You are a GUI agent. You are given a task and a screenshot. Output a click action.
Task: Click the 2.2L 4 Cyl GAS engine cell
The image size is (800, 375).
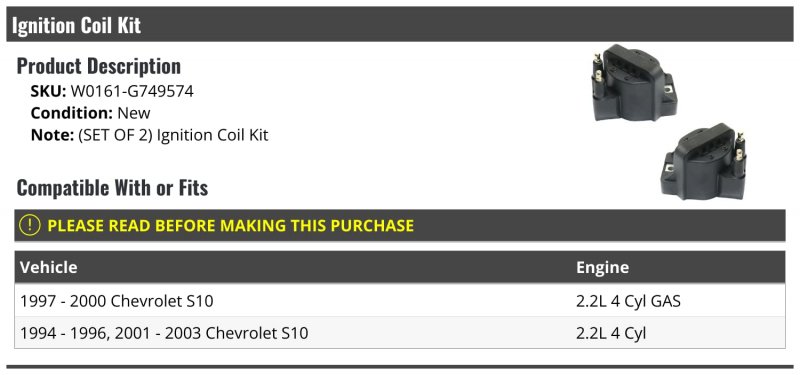pos(629,301)
